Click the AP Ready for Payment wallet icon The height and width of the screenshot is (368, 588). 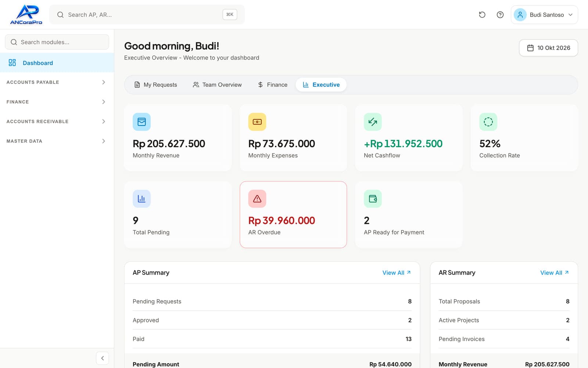coord(373,199)
